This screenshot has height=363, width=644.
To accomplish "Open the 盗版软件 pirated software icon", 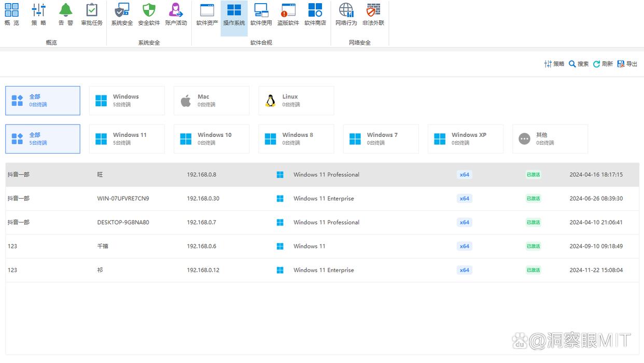I will point(288,15).
